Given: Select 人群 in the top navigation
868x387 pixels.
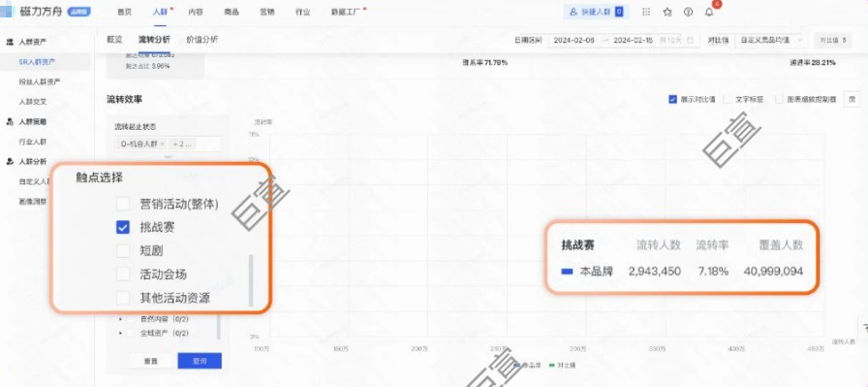Looking at the screenshot, I should click(160, 12).
